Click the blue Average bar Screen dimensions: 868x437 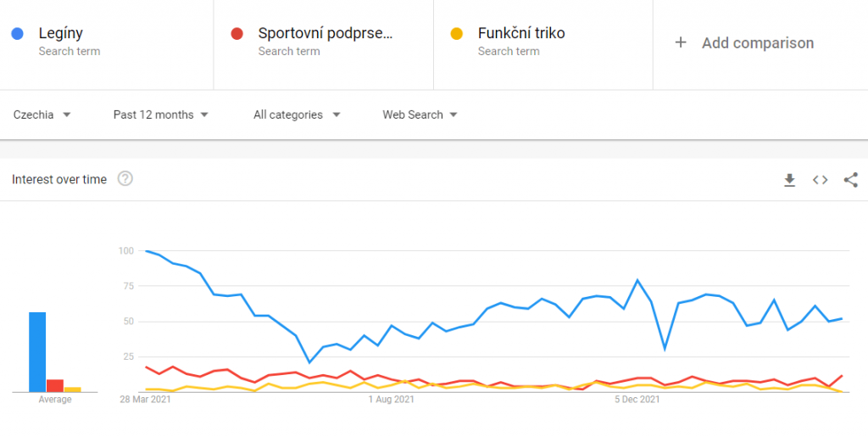[37, 351]
